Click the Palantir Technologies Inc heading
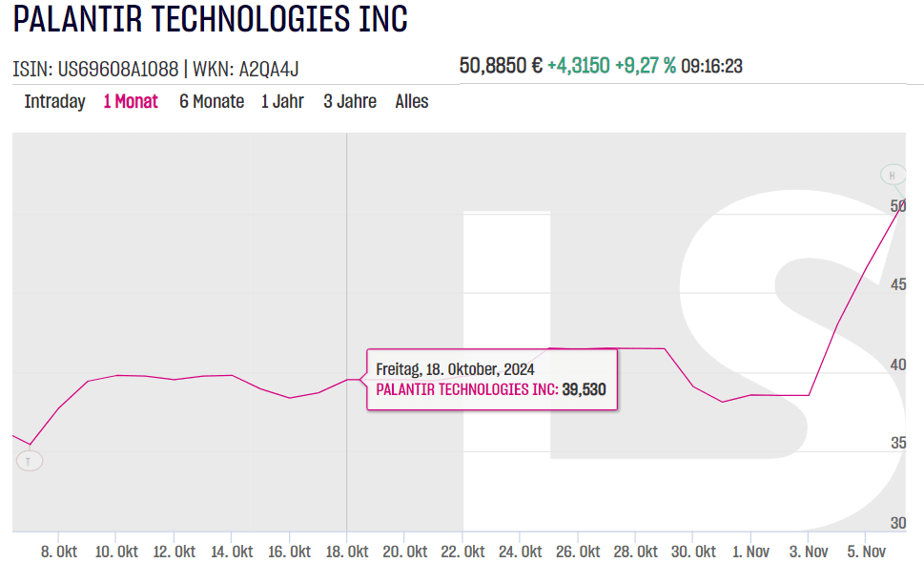 pos(210,19)
